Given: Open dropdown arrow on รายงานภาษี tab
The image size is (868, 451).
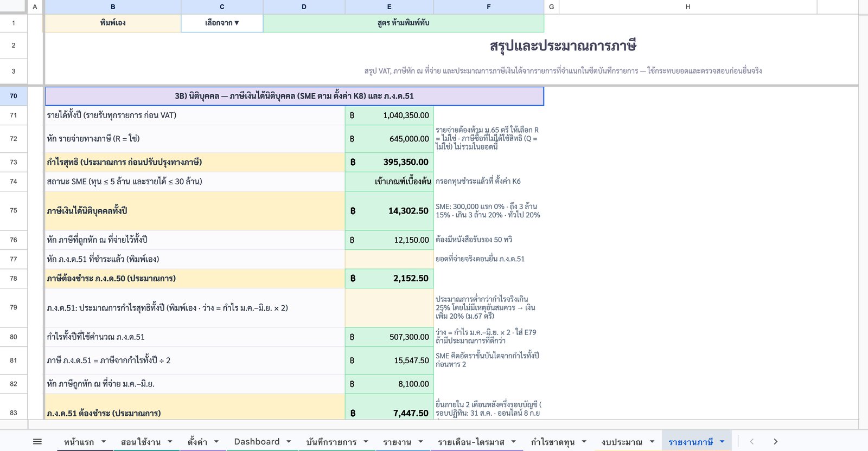Looking at the screenshot, I should [722, 442].
